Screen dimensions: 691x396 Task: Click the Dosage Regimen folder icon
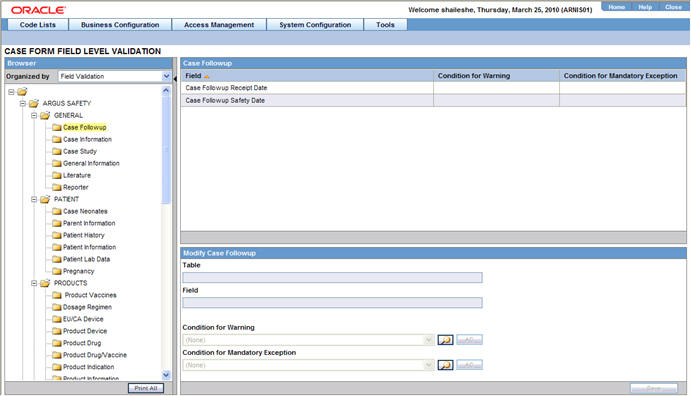56,307
